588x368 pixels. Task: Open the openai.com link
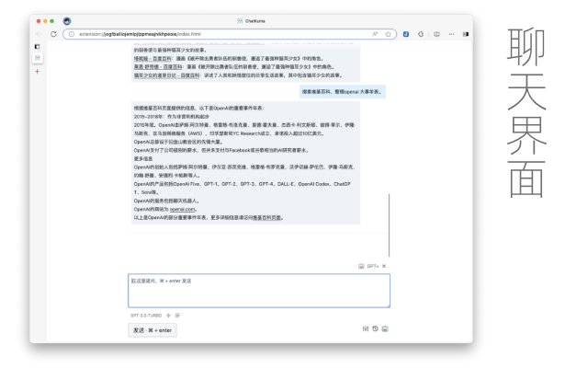pyautogui.click(x=182, y=209)
